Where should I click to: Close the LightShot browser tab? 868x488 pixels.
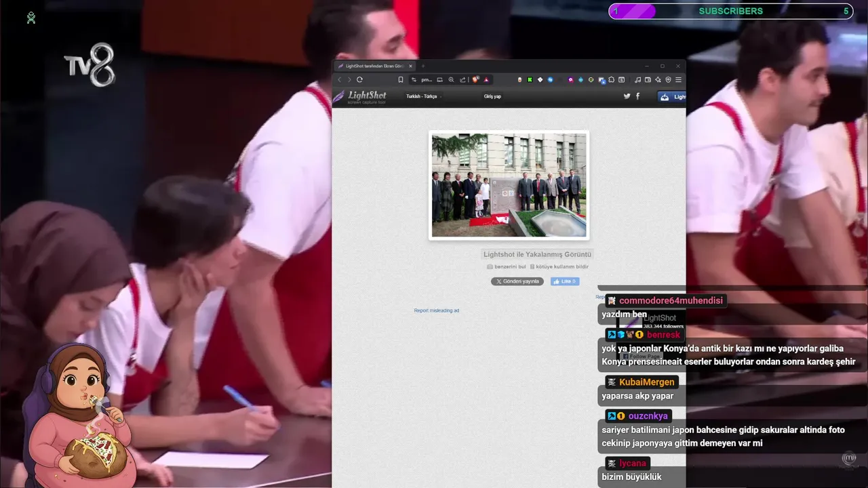pos(410,66)
